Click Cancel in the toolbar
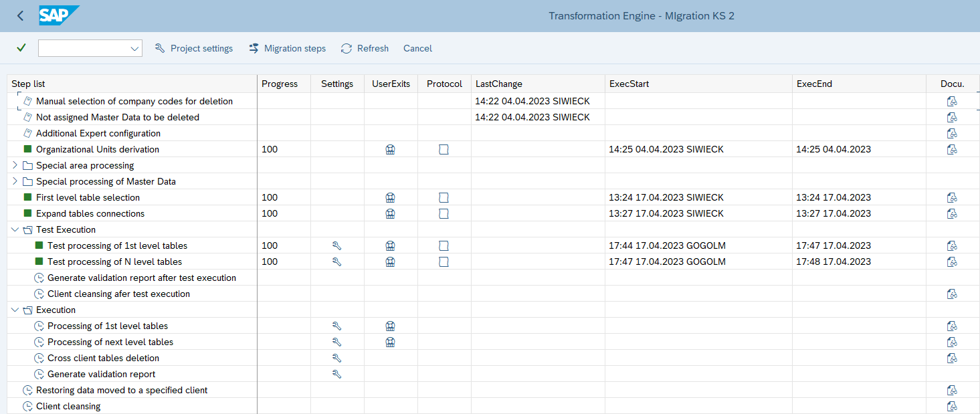The height and width of the screenshot is (414, 980). click(x=417, y=48)
